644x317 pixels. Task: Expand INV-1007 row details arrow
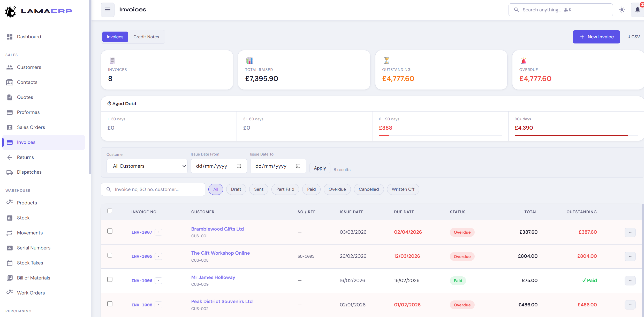coord(158,232)
